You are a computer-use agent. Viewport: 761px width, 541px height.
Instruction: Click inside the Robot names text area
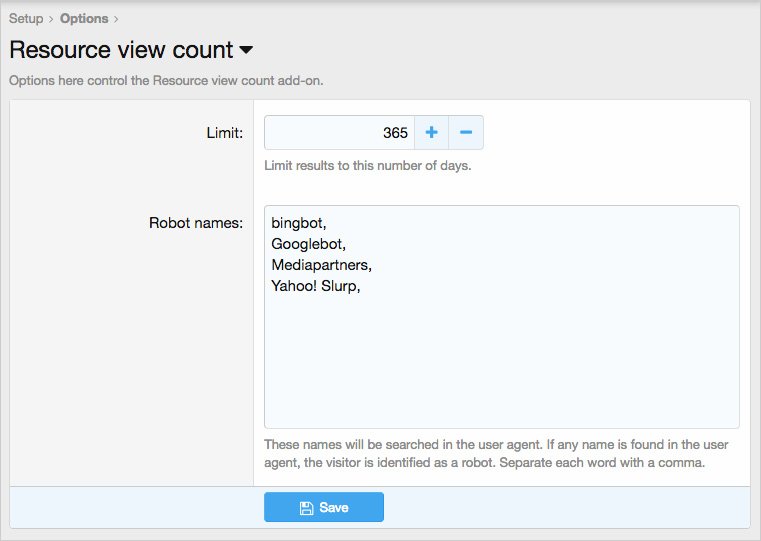(x=501, y=360)
